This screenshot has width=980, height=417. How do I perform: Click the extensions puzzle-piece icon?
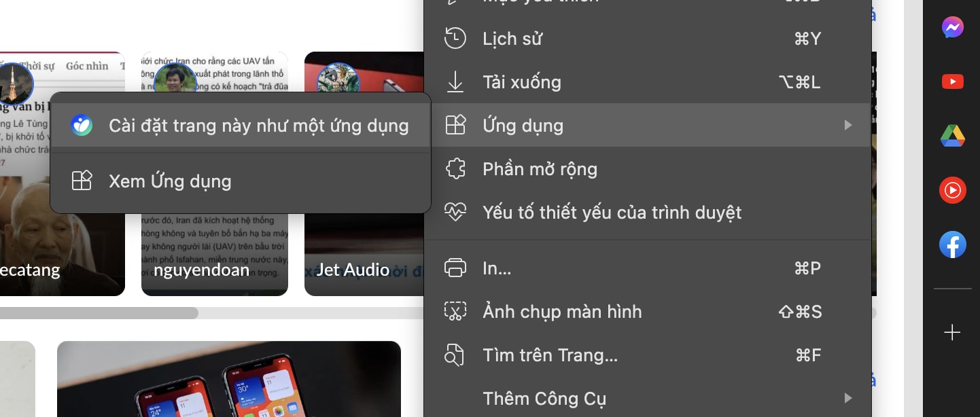pos(455,168)
